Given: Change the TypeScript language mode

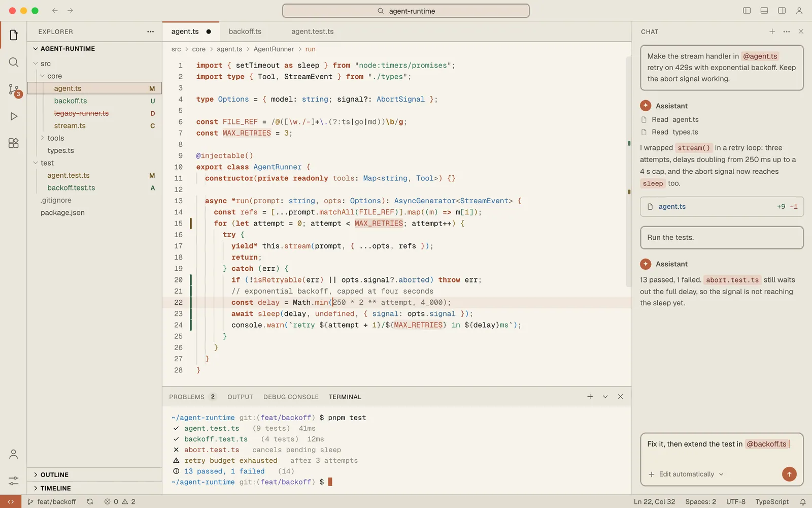Looking at the screenshot, I should coord(772,502).
